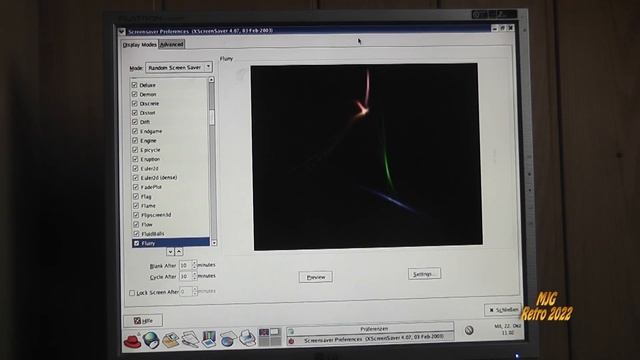The width and height of the screenshot is (640, 360).
Task: Select the Eruption list entry
Action: pyautogui.click(x=150, y=159)
